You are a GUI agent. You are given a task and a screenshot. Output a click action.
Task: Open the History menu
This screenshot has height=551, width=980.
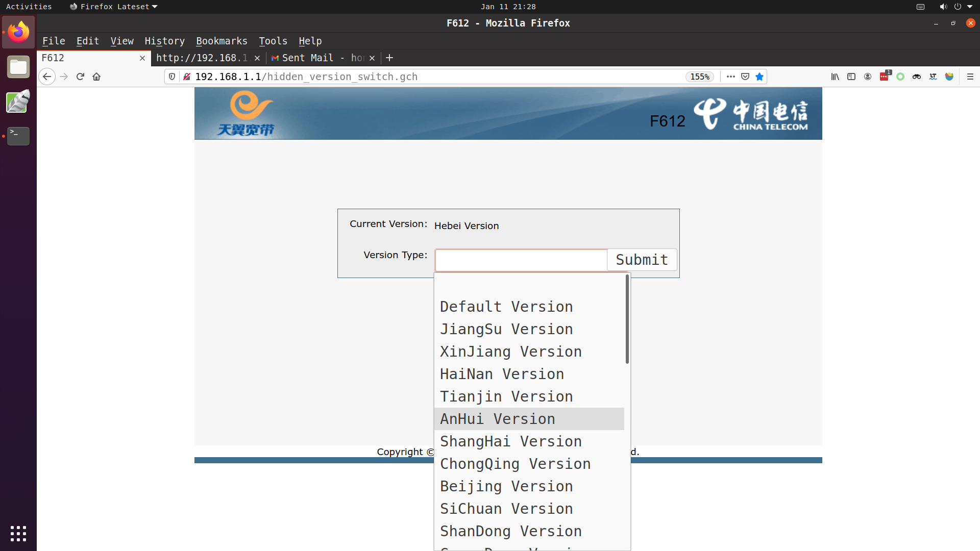point(164,41)
